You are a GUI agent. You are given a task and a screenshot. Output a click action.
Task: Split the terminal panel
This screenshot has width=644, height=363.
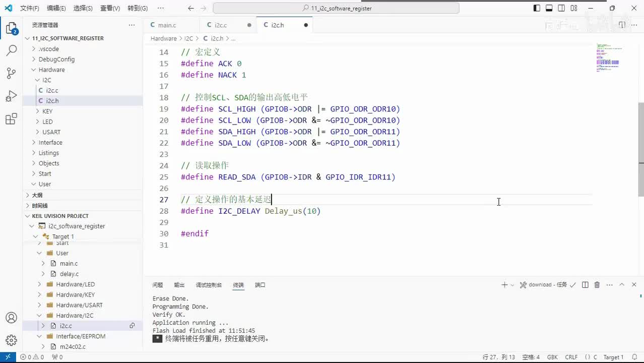[585, 285]
